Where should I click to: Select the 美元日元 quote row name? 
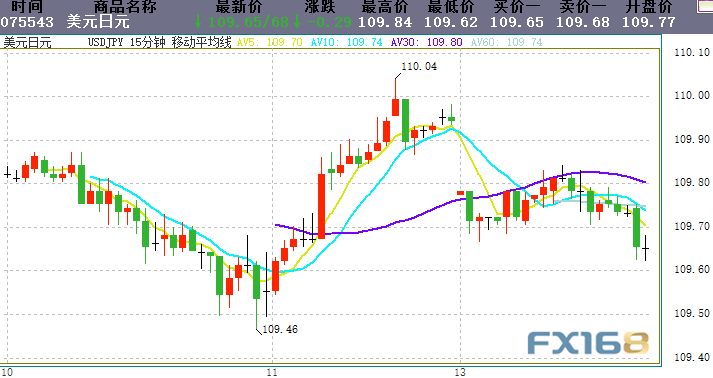click(x=98, y=22)
